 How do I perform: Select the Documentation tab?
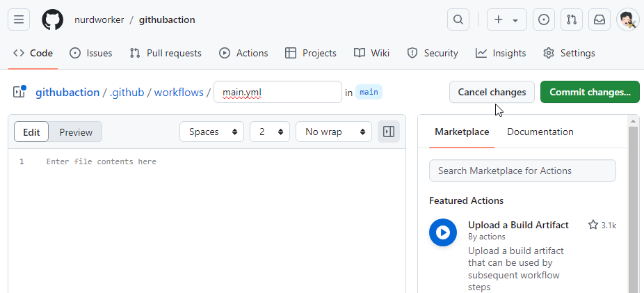point(540,132)
